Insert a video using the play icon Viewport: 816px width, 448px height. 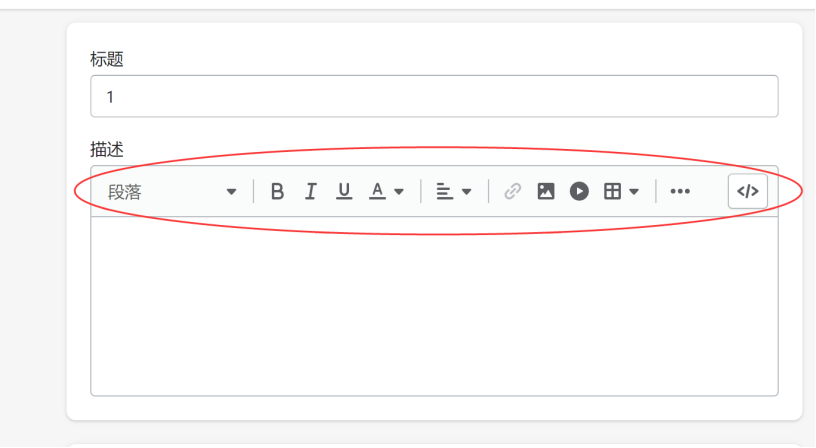tap(579, 191)
